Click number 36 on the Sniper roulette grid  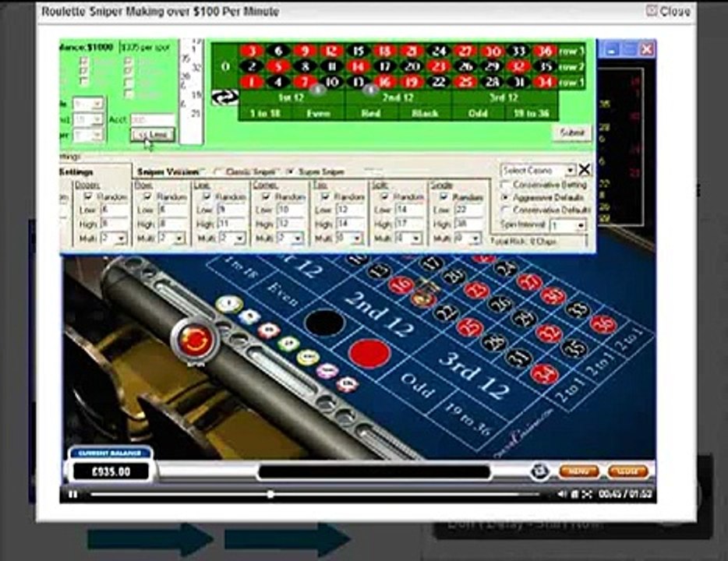point(545,51)
